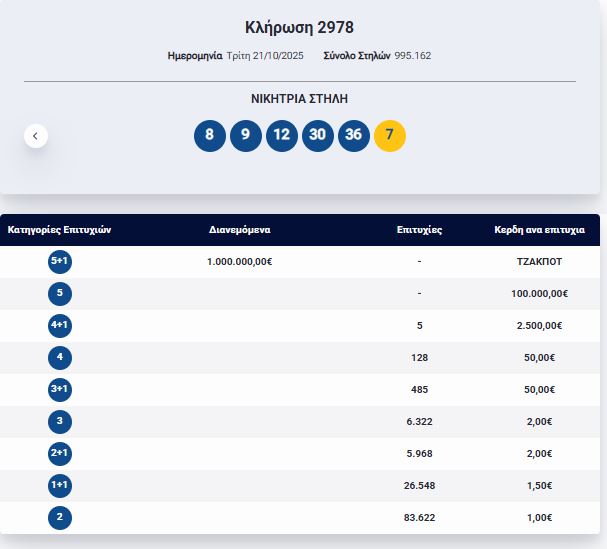
Task: Click the yellow bonus ball 7
Action: click(390, 136)
